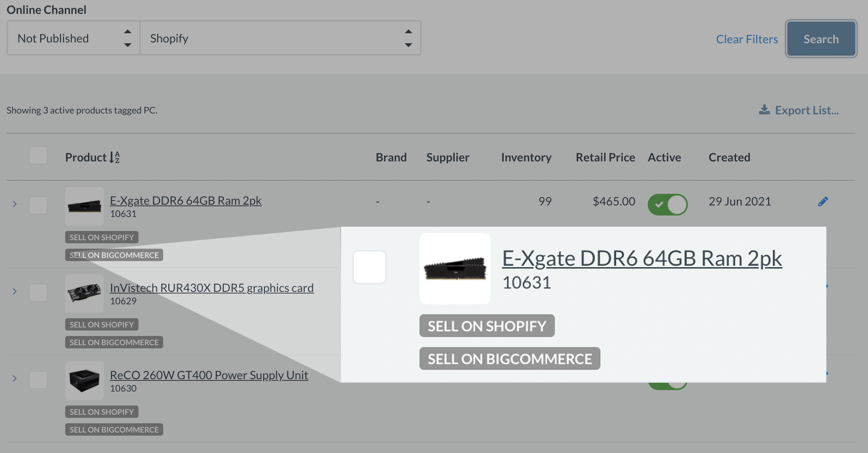This screenshot has height=453, width=868.
Task: Toggle the Active switch for E-Xgate Ram
Action: point(667,204)
